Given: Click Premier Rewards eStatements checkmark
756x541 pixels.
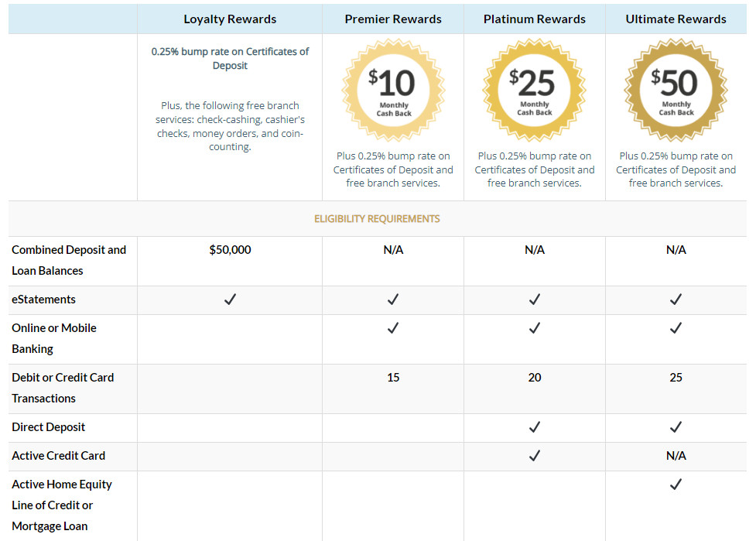Looking at the screenshot, I should [x=393, y=300].
